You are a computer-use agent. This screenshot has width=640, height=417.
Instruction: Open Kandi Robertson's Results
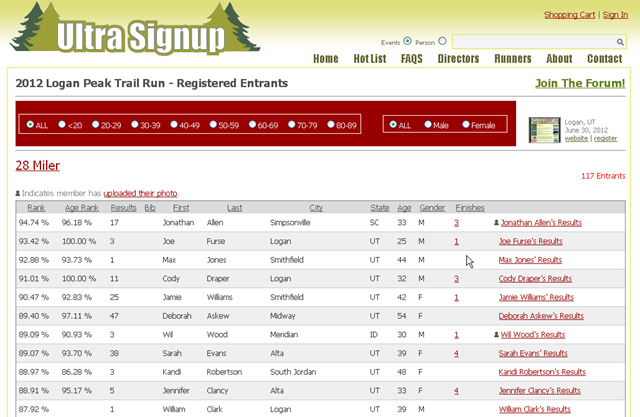(542, 372)
